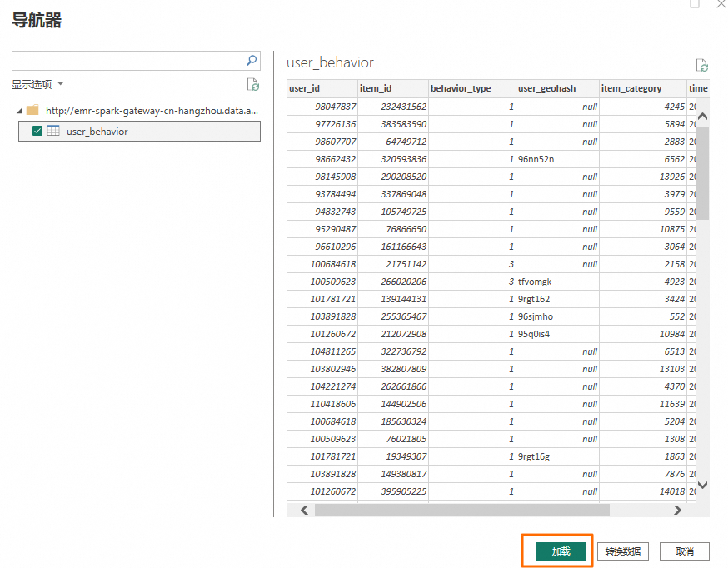Click the cell with item_id 383583590

pos(393,124)
